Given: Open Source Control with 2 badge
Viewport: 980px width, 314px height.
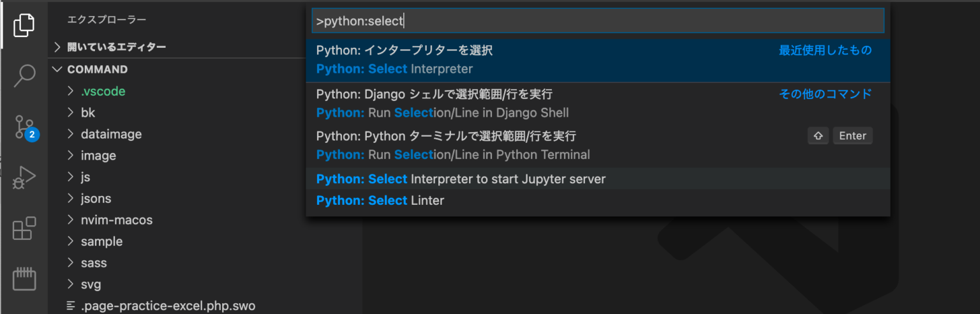Looking at the screenshot, I should tap(25, 127).
